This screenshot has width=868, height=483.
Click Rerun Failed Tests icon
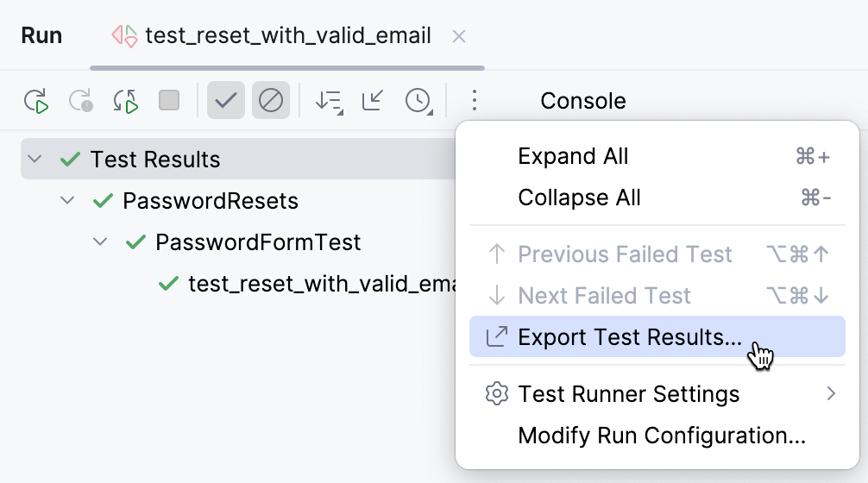pyautogui.click(x=81, y=101)
